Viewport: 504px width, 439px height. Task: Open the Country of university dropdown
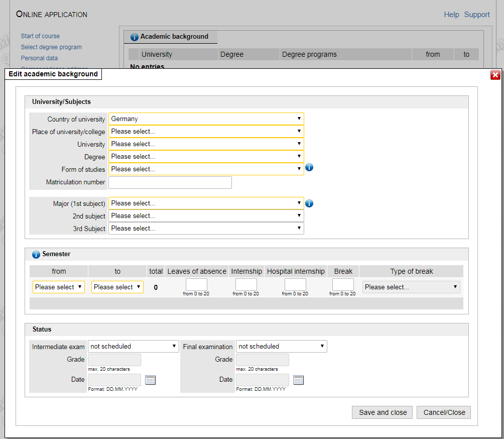coord(206,119)
